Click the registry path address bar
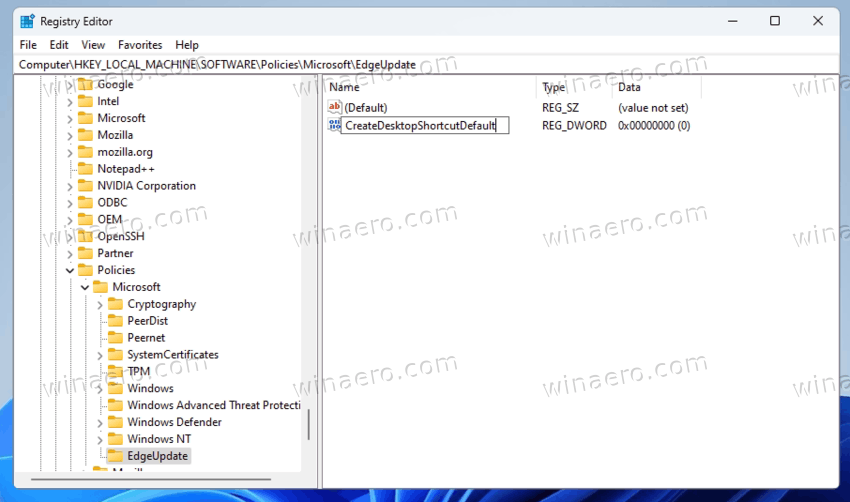This screenshot has width=850, height=502. pyautogui.click(x=426, y=65)
